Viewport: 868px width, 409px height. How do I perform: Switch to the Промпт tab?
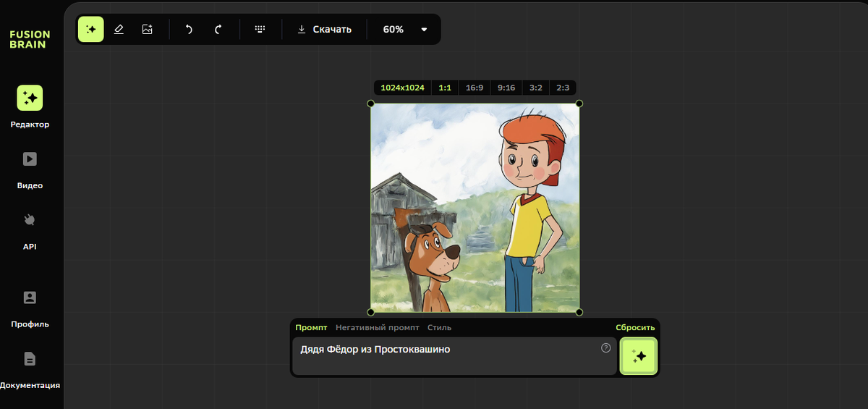click(311, 328)
